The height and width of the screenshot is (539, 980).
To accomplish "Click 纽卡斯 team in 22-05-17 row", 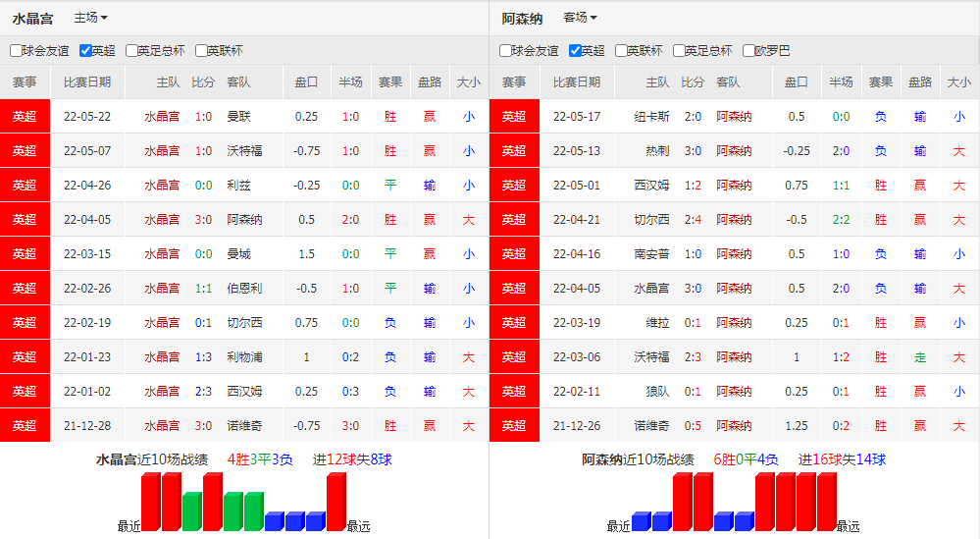I will (651, 117).
